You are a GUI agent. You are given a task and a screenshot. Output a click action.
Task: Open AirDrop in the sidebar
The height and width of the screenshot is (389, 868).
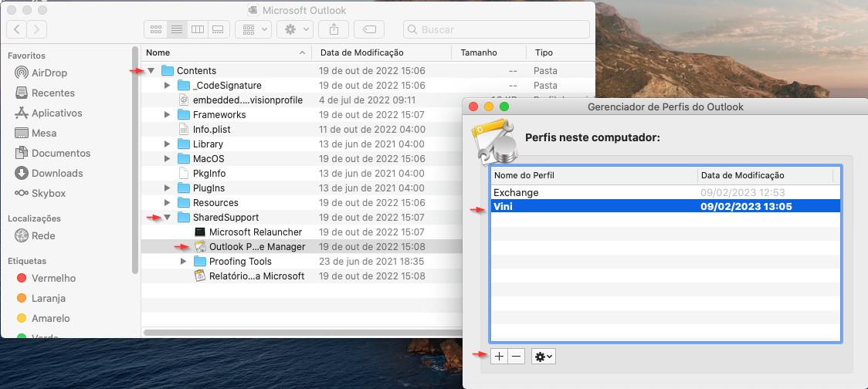[41, 73]
